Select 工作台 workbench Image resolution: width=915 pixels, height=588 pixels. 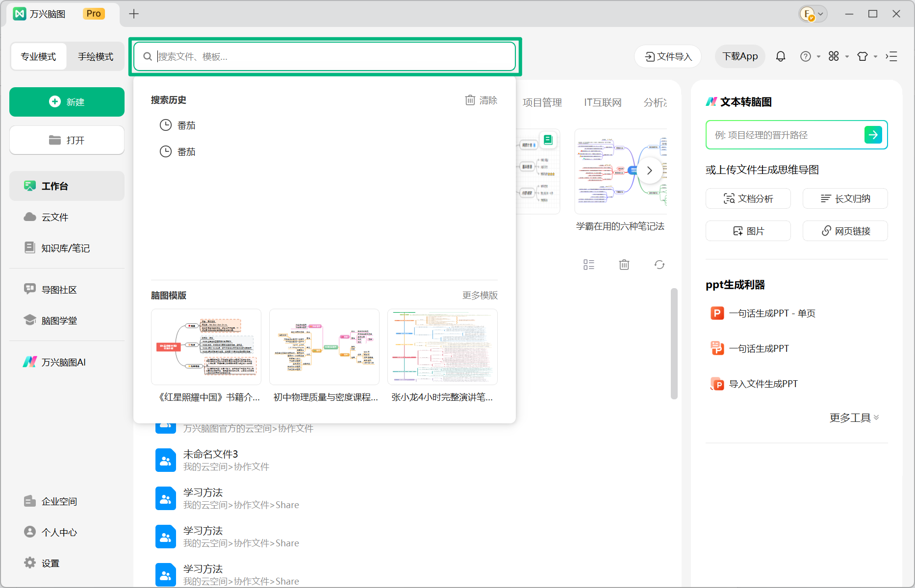[67, 186]
